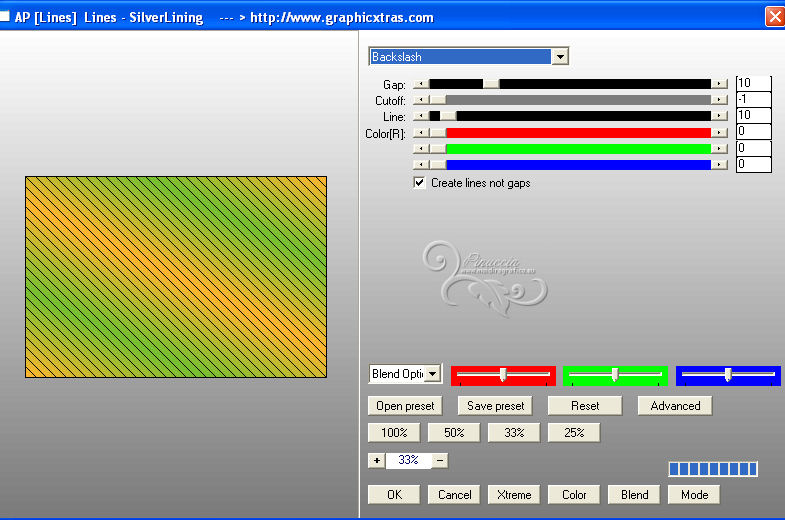Toggle Create lines not gaps checkbox
The height and width of the screenshot is (520, 785).
[420, 183]
